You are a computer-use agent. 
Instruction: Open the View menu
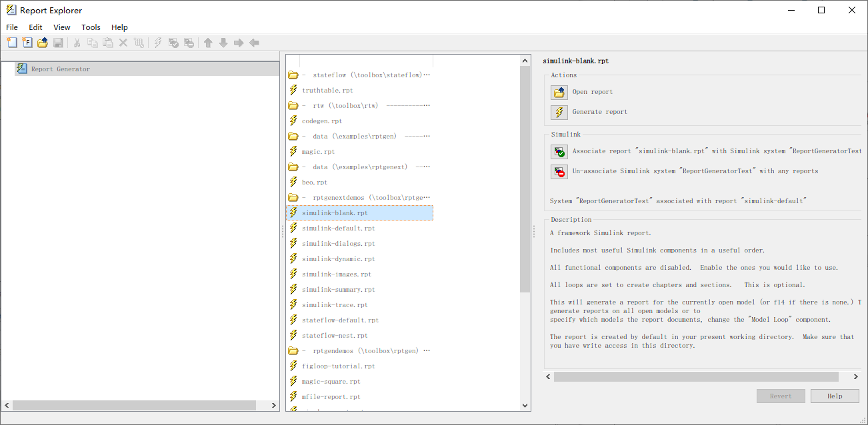pos(61,27)
